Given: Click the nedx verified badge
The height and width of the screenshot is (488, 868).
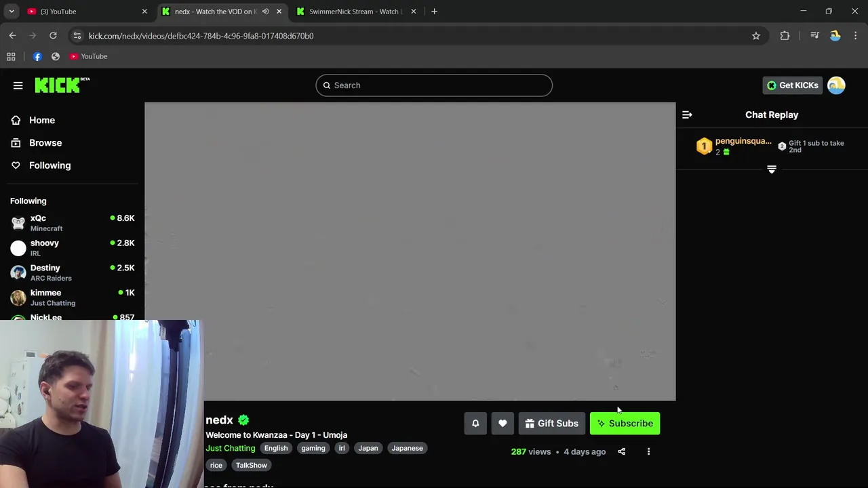Looking at the screenshot, I should [x=243, y=420].
